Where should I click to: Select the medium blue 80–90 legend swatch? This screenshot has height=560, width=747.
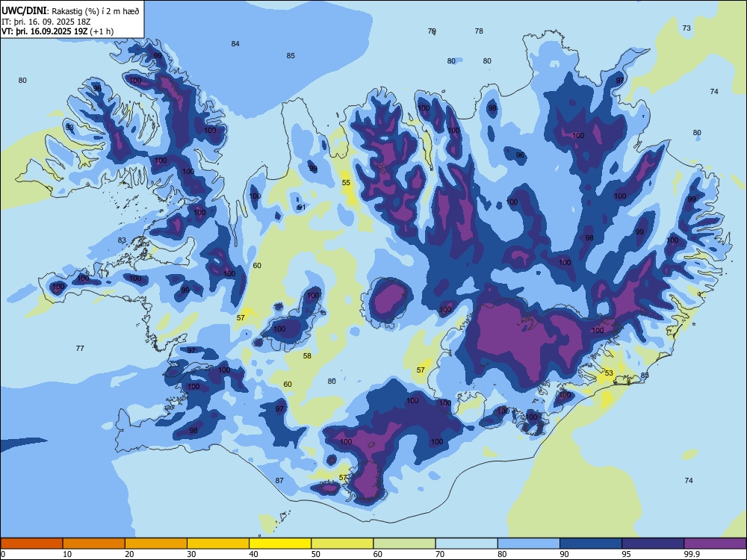[529, 544]
